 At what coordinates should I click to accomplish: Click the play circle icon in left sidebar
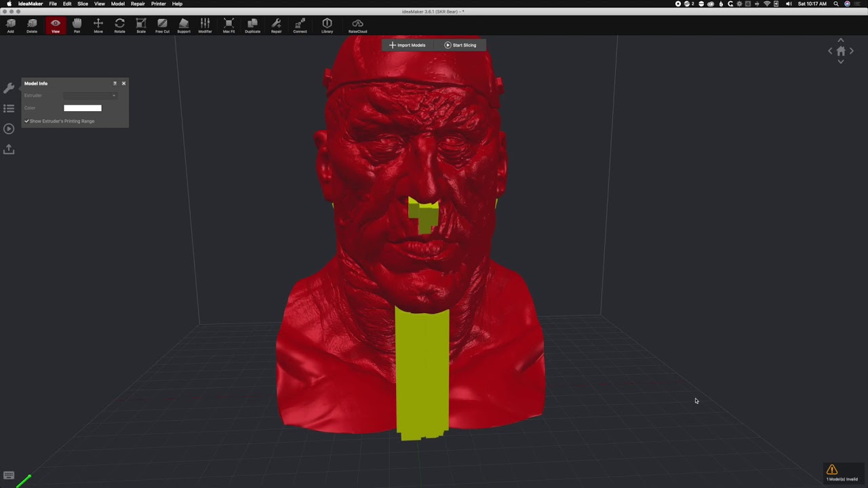coord(9,129)
